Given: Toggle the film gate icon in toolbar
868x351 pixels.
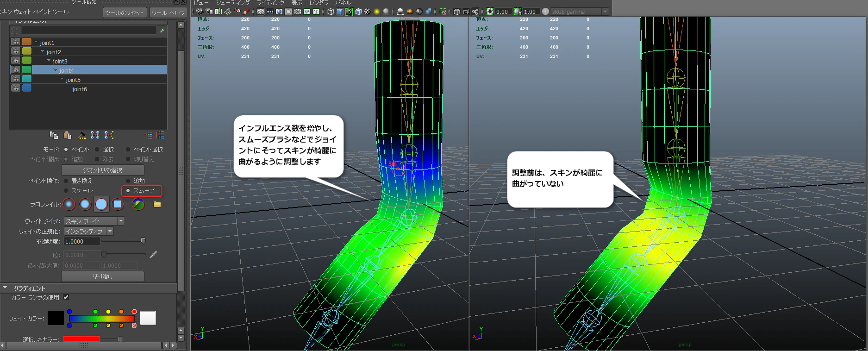Looking at the screenshot, I should pyautogui.click(x=270, y=12).
